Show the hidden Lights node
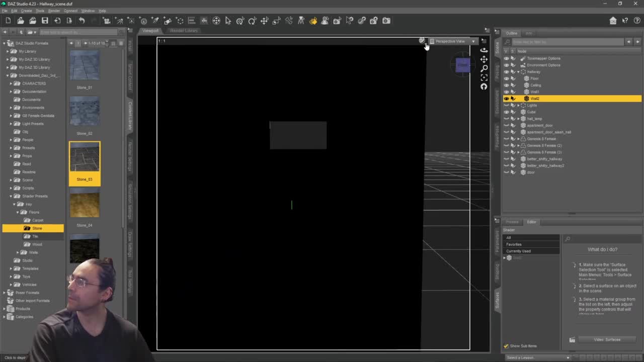The height and width of the screenshot is (362, 644). click(x=506, y=105)
